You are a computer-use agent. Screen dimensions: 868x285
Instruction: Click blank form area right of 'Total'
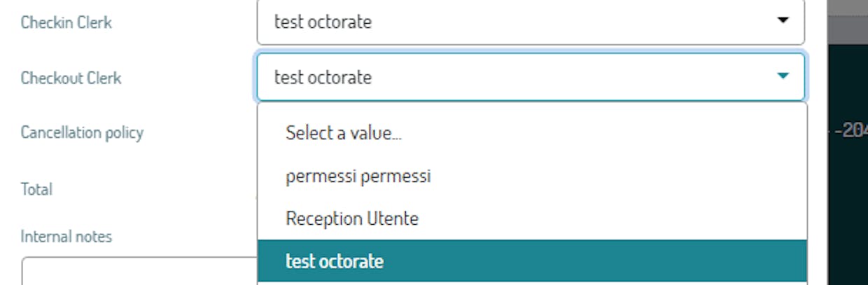click(x=154, y=189)
